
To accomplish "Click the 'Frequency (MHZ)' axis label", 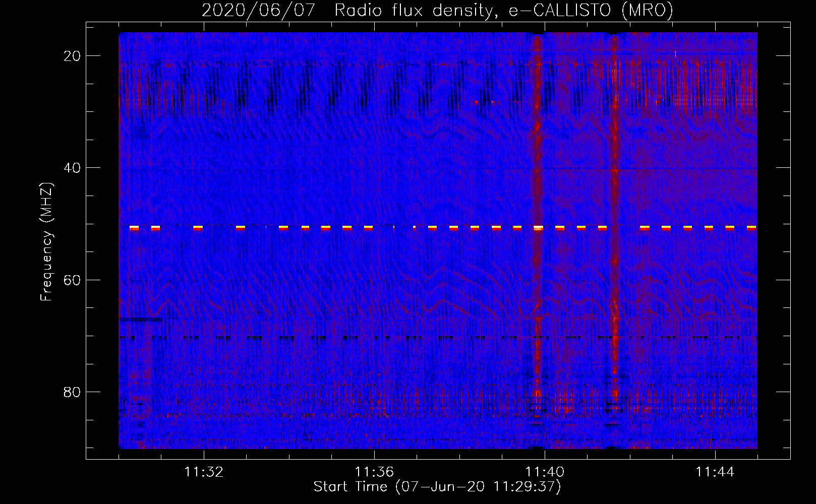I will [x=47, y=241].
